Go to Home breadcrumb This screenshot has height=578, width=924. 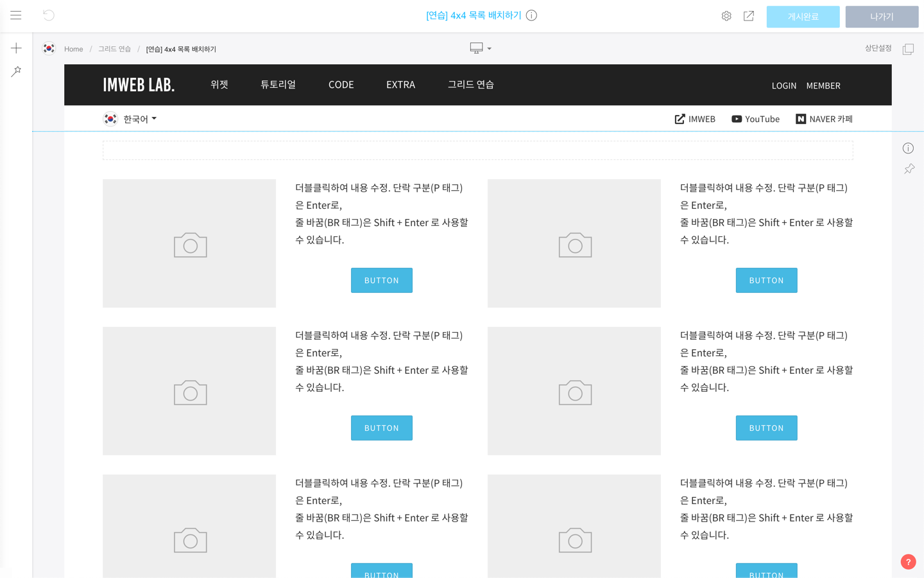click(x=74, y=49)
